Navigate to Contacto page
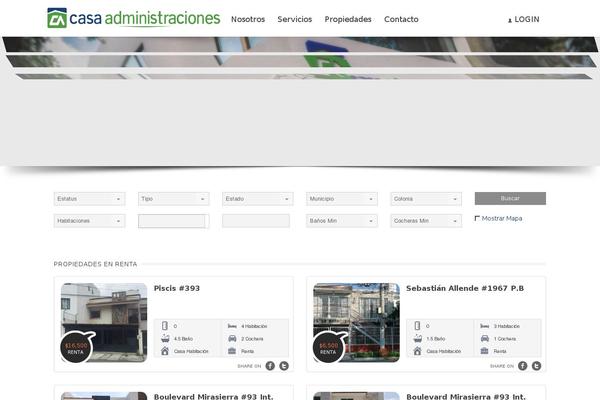The image size is (600, 400). click(401, 19)
